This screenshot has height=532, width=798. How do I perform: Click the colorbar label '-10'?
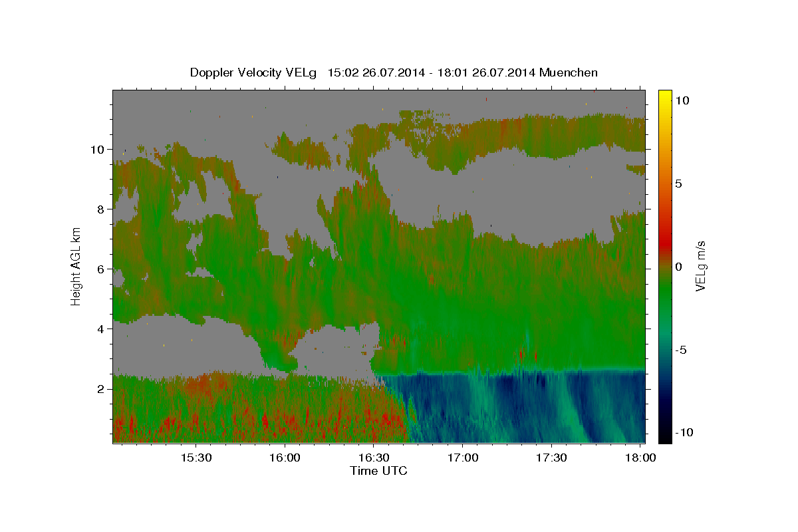click(x=684, y=433)
